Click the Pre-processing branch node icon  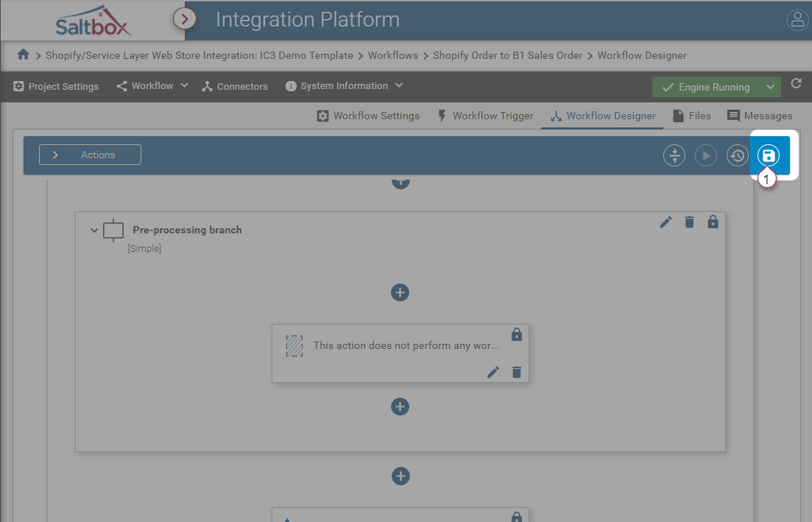113,230
